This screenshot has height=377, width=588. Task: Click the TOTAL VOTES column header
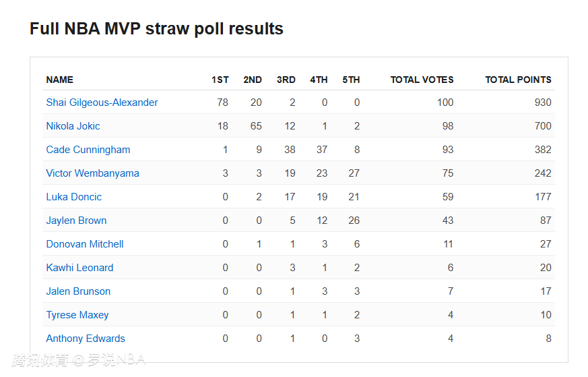coord(422,80)
